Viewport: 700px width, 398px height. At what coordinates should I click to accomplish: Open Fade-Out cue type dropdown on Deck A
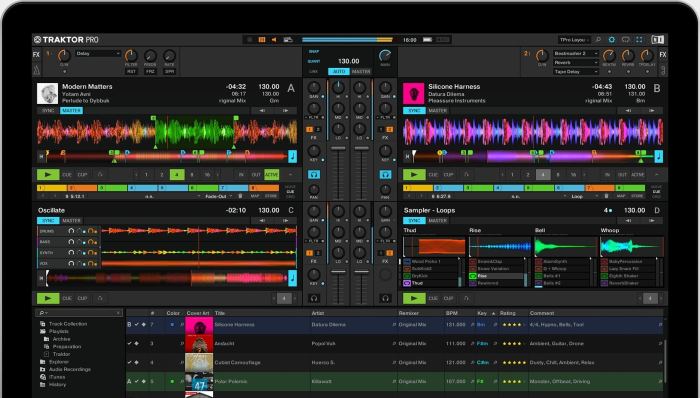219,196
